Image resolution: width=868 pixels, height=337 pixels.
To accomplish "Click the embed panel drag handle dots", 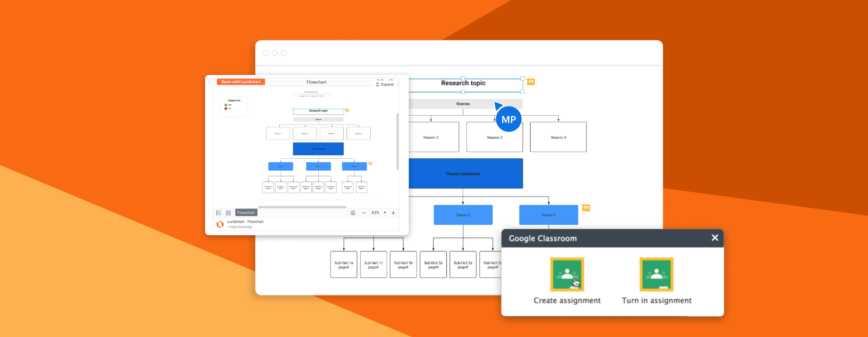I will [210, 81].
